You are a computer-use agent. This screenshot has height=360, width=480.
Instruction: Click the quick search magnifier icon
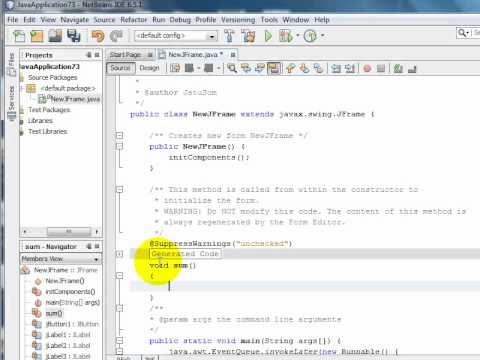[462, 33]
